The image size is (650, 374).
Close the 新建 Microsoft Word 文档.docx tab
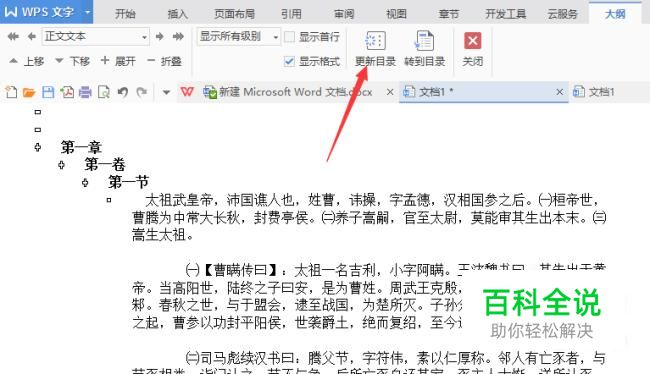pyautogui.click(x=390, y=92)
